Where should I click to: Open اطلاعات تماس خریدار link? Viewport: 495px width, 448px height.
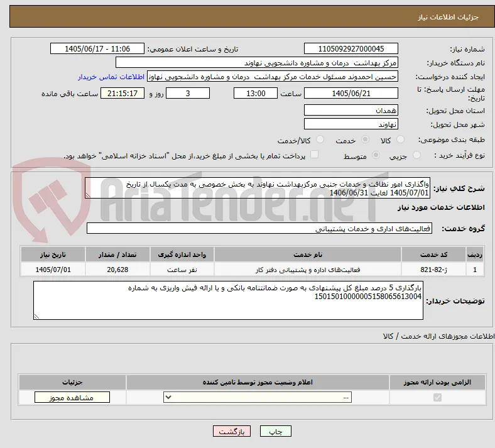[x=111, y=77]
